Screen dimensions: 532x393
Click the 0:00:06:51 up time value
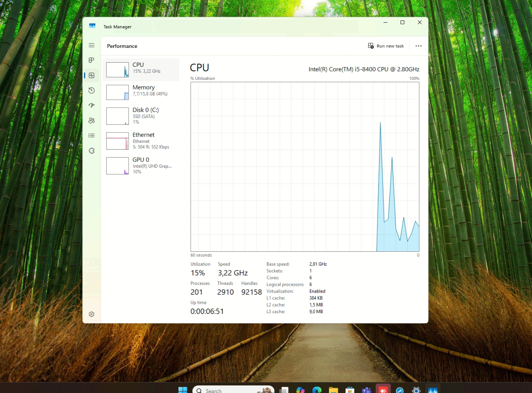pos(207,311)
